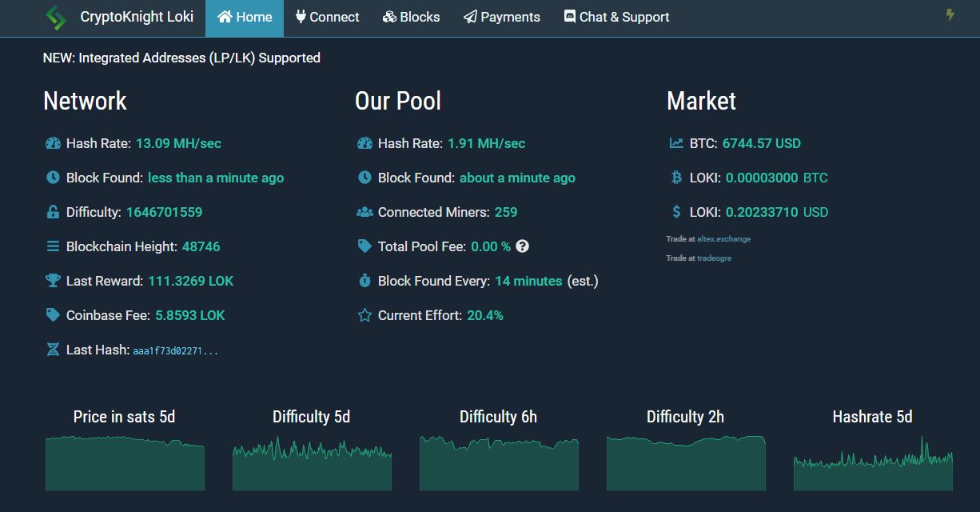Viewport: 980px width, 512px height.
Task: Click pool 'about a minute ago' value
Action: pyautogui.click(x=517, y=178)
